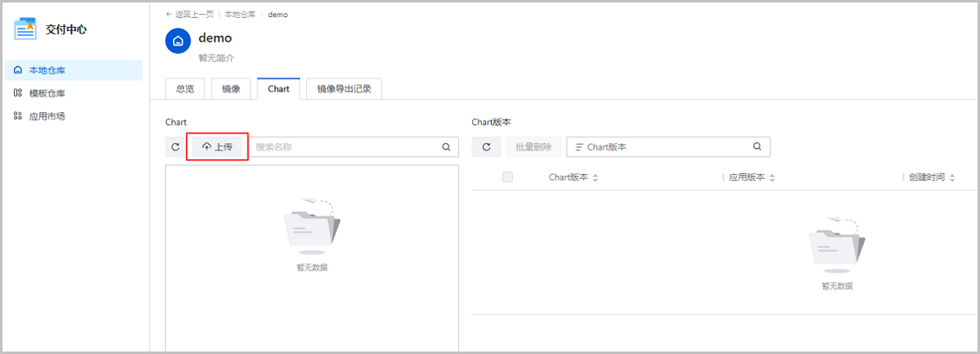Image resolution: width=980 pixels, height=354 pixels.
Task: Switch to the 镜像 tab
Action: click(x=230, y=89)
